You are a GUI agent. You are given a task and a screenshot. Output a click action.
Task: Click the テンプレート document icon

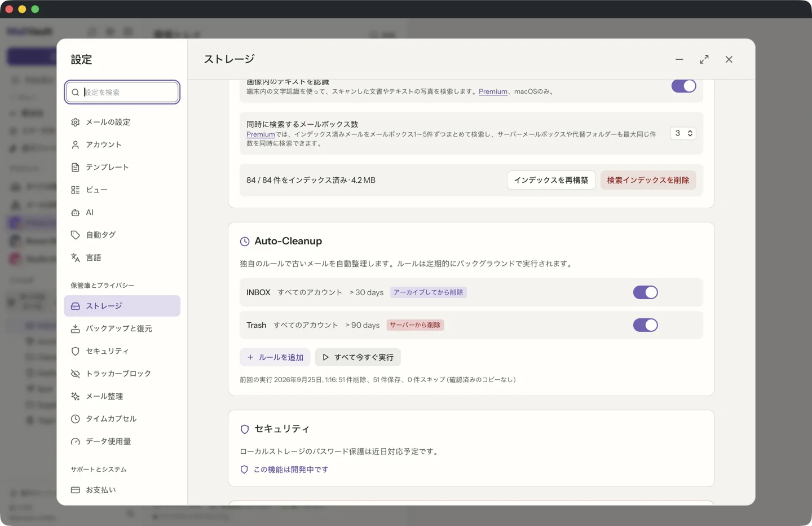click(x=76, y=167)
